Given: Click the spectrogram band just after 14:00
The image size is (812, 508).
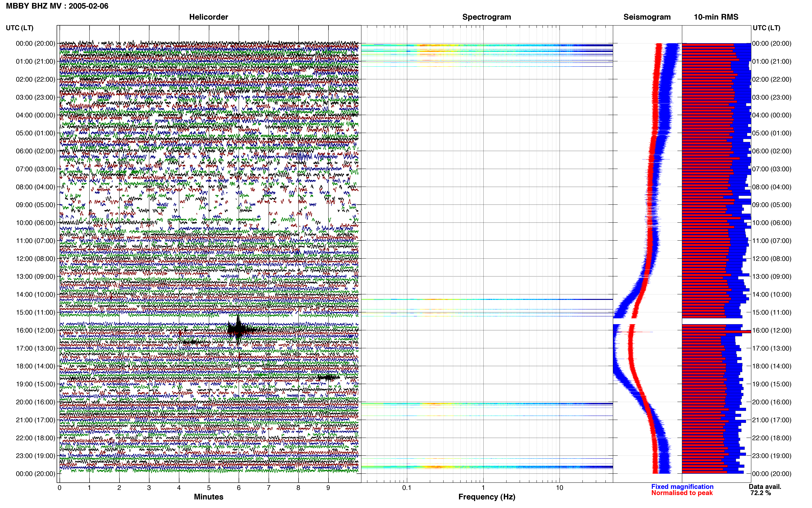Looking at the screenshot, I should click(487, 299).
